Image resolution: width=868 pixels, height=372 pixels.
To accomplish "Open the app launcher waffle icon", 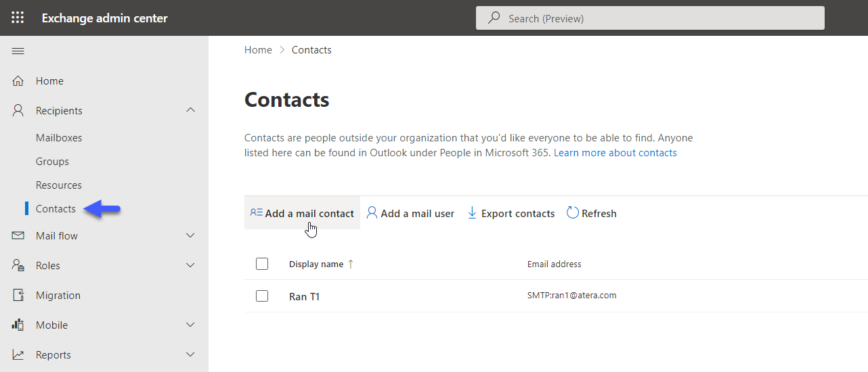I will click(18, 18).
